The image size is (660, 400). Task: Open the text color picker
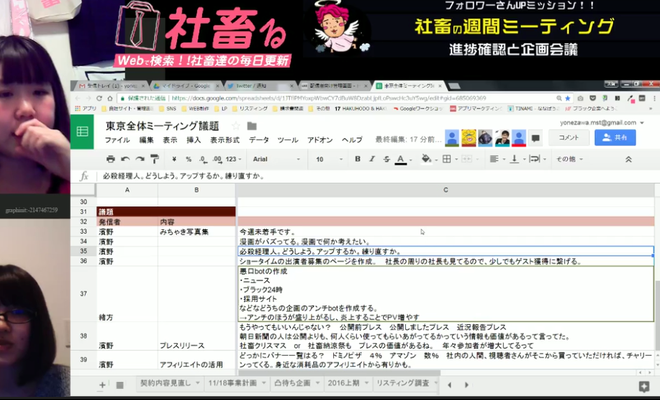click(x=400, y=158)
